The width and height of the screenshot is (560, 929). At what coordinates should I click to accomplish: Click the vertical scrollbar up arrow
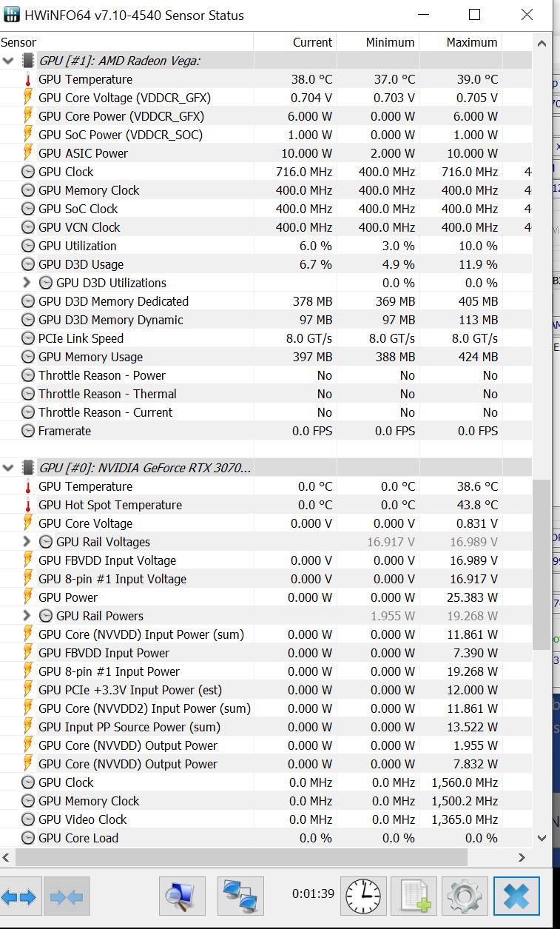click(542, 43)
